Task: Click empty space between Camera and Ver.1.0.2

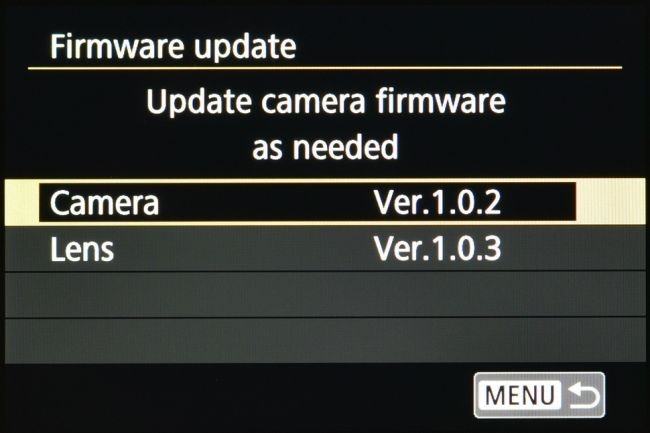Action: coord(265,203)
